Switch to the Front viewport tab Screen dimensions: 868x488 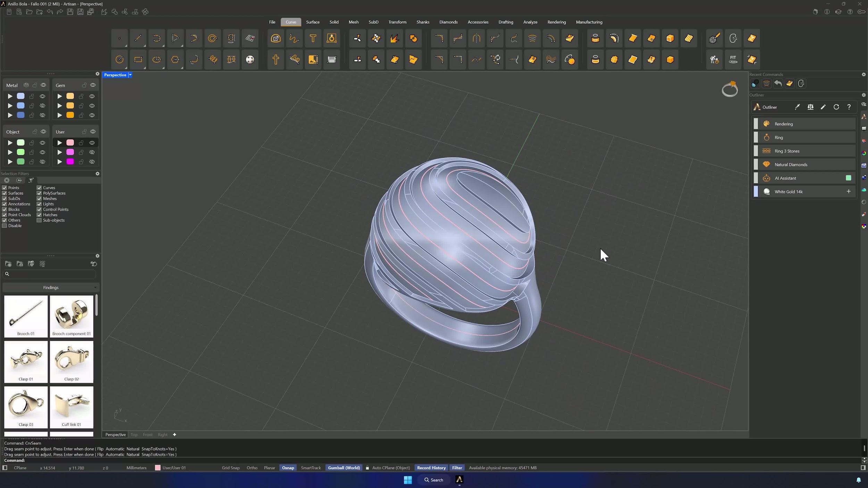click(x=148, y=435)
